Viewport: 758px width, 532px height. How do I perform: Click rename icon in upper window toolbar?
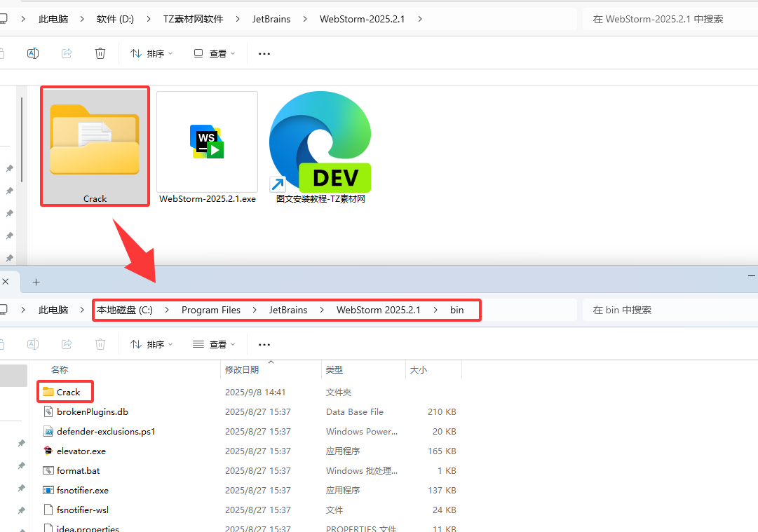tap(33, 53)
